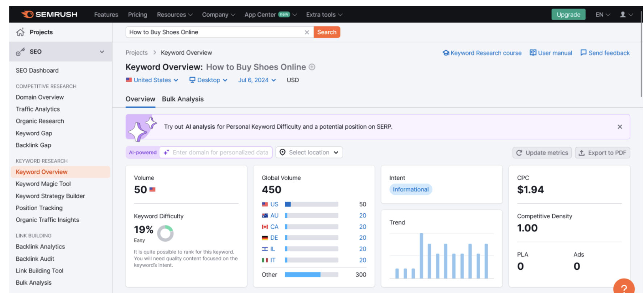644x293 pixels.
Task: Open Position Tracking in sidebar
Action: click(x=39, y=208)
